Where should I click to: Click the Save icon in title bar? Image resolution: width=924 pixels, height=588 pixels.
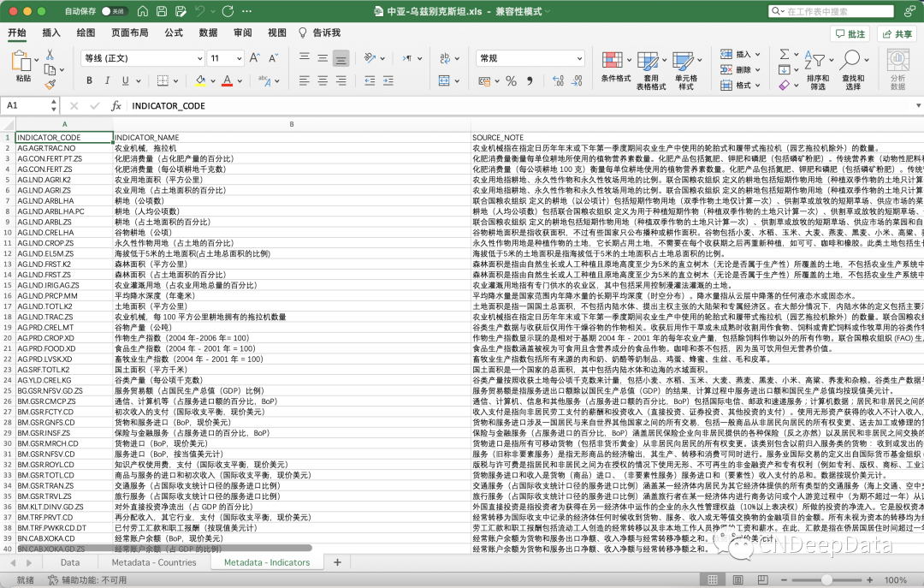tap(162, 10)
